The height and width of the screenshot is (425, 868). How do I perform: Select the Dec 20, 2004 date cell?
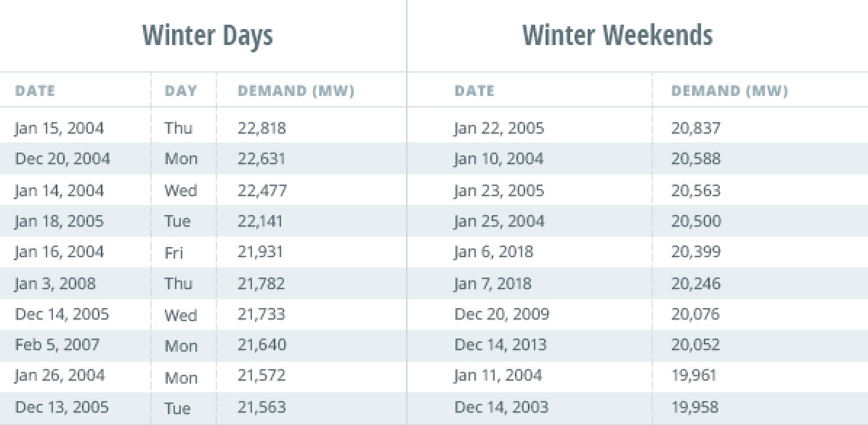click(62, 159)
